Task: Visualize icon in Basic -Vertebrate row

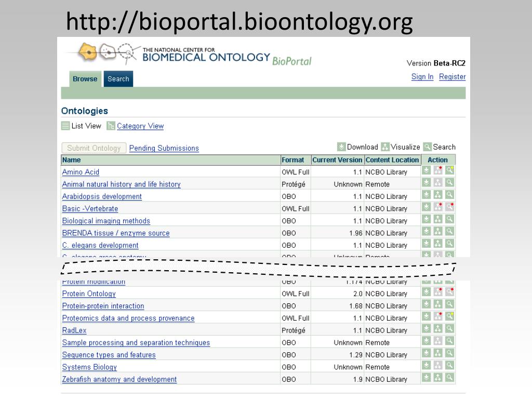Action: coord(438,207)
